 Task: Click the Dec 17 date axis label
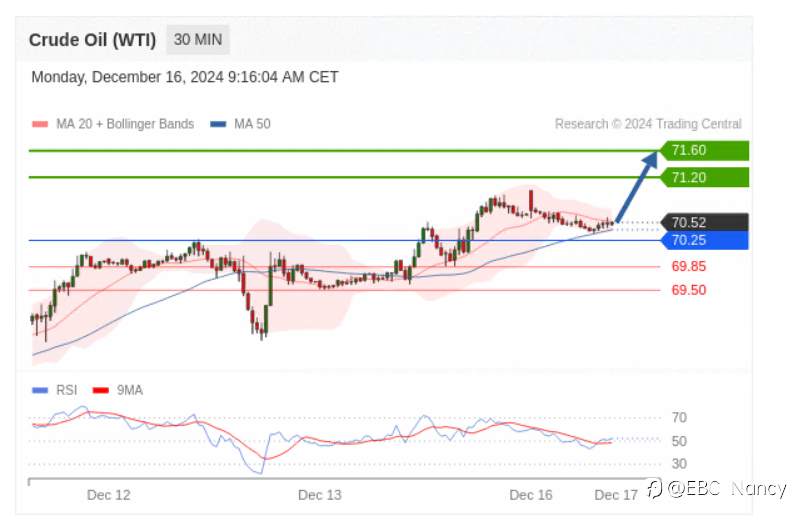point(616,495)
